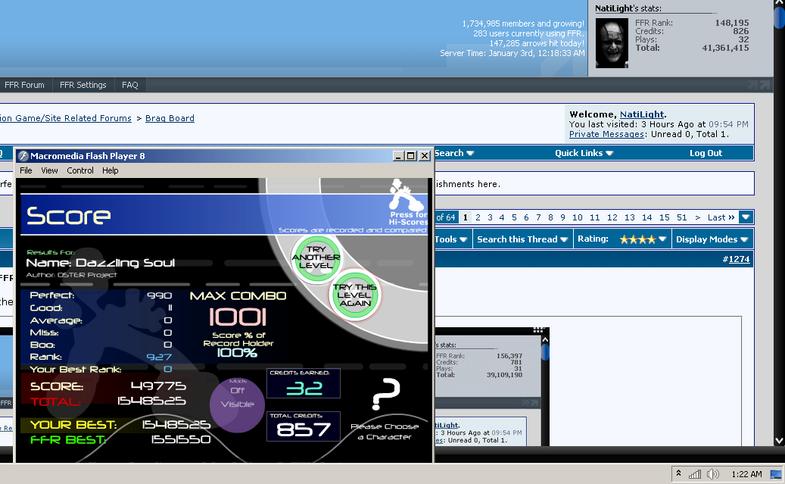The image size is (785, 484).
Task: Go to page 5 of the thread
Action: coord(514,217)
